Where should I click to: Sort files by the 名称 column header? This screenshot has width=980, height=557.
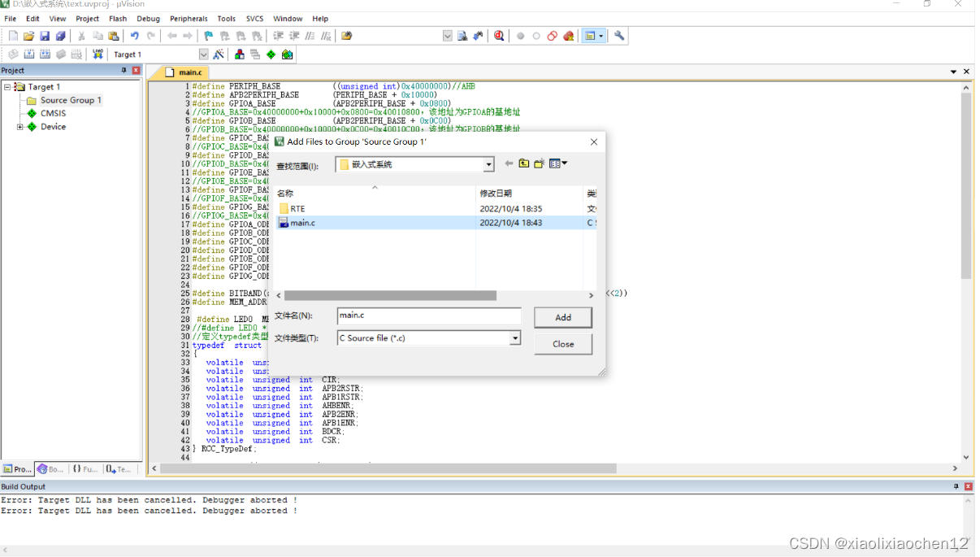tap(374, 194)
